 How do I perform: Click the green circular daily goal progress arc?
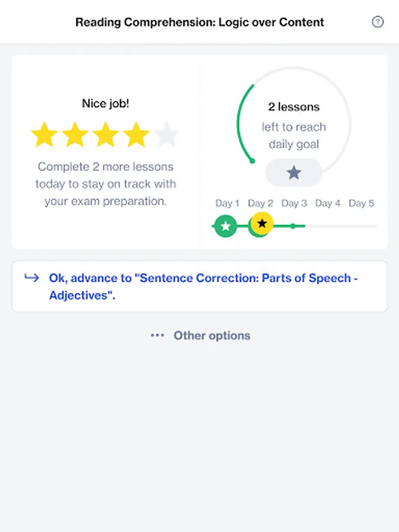[x=239, y=124]
